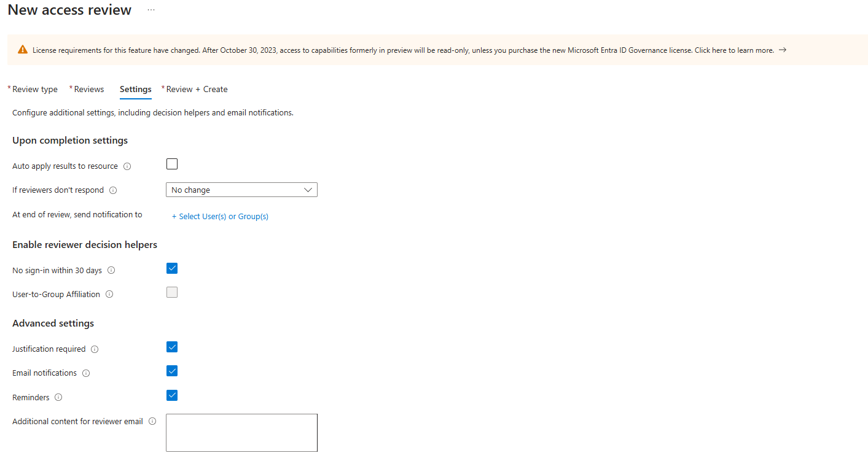Click info icon beside No sign-in within 30 days
Image resolution: width=868 pixels, height=461 pixels.
[x=111, y=270]
